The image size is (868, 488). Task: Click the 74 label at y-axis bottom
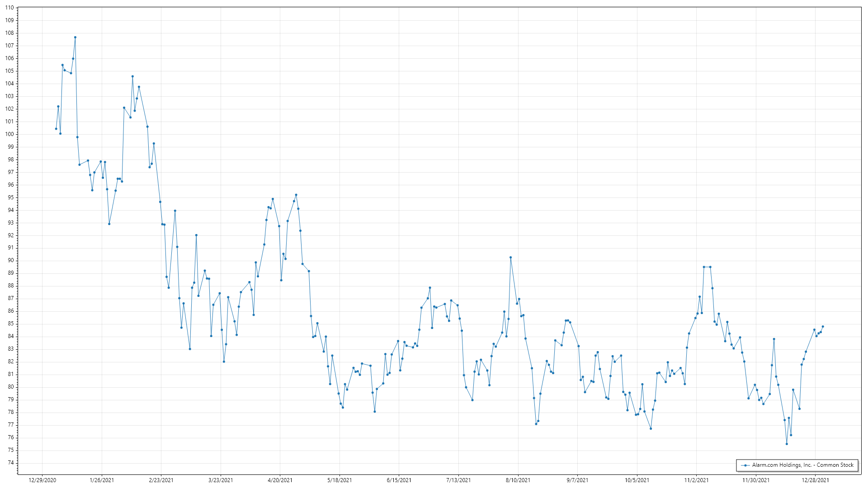click(11, 463)
